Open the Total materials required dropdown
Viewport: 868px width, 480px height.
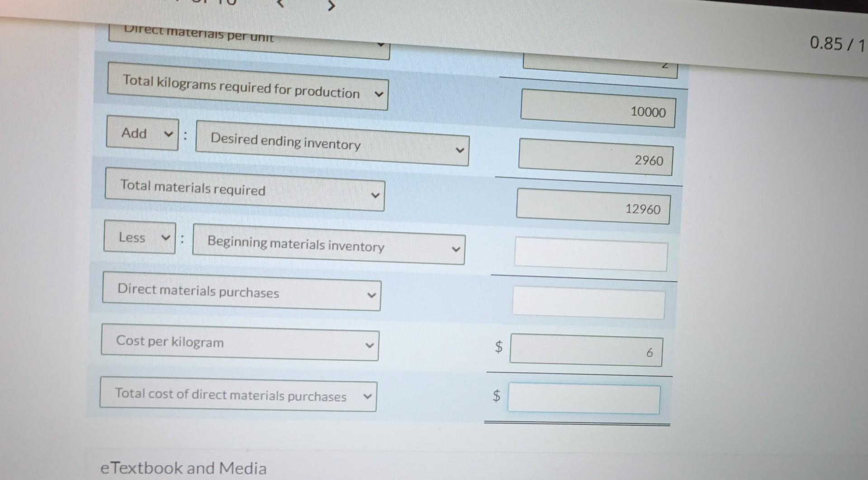coord(245,189)
